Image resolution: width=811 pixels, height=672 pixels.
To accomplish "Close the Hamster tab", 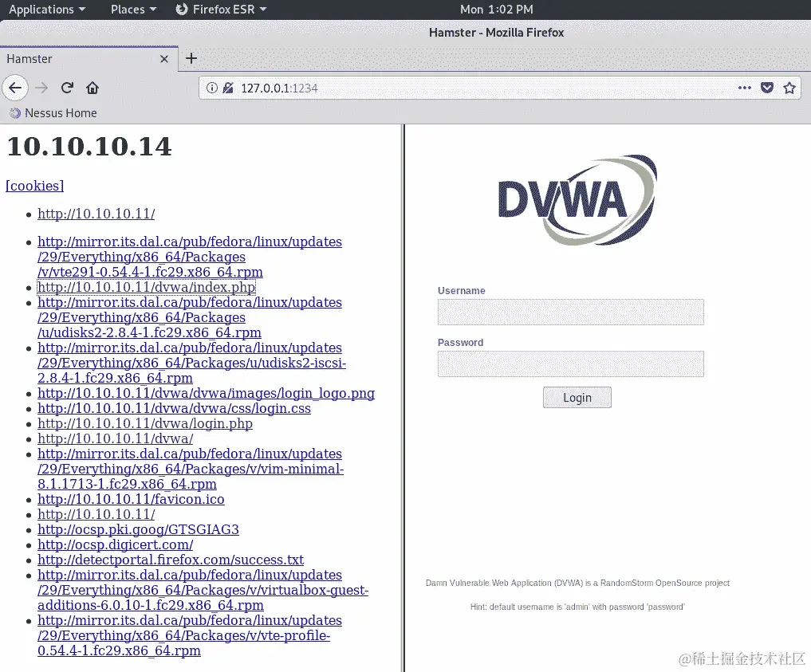I will pyautogui.click(x=164, y=59).
